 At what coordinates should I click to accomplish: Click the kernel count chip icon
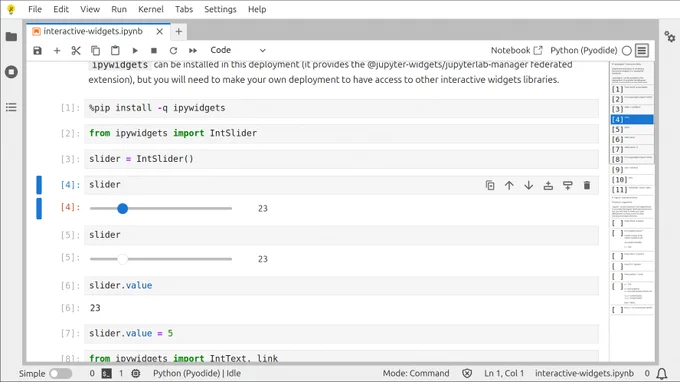tap(136, 373)
